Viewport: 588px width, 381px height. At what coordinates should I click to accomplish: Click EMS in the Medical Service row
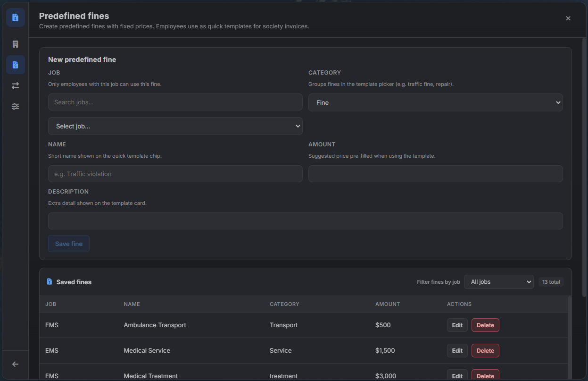[x=52, y=350]
